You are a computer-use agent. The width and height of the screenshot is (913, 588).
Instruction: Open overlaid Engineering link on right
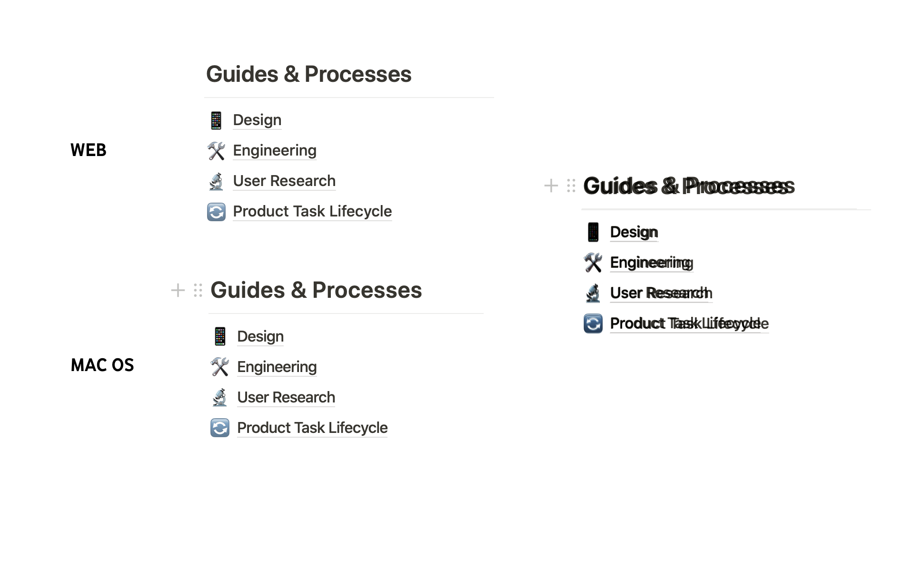(652, 263)
